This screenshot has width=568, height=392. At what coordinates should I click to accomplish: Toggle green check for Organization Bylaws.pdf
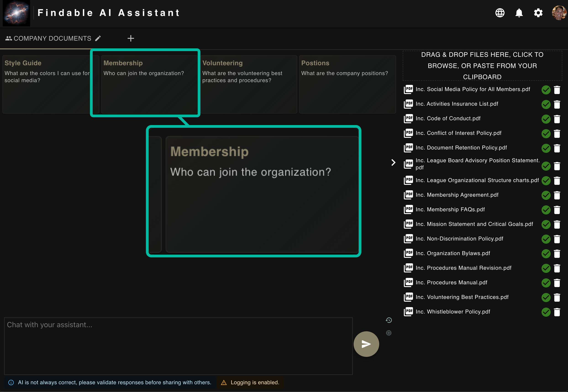coord(546,254)
